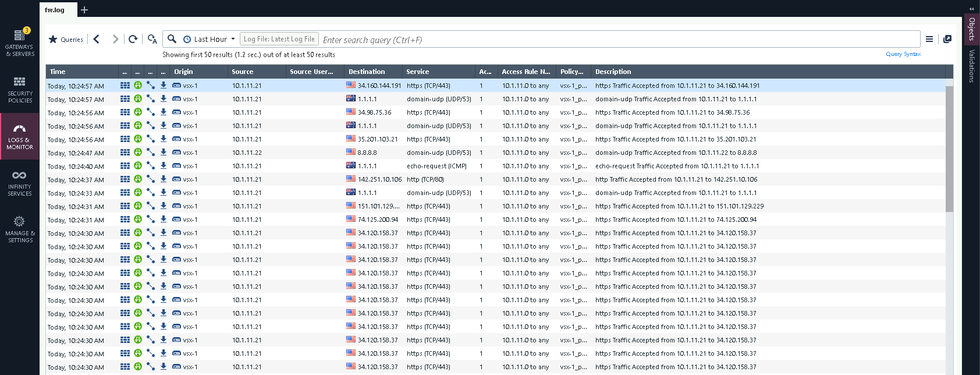This screenshot has height=375, width=980.
Task: Sort logs by the Destination column header
Action: click(367, 72)
